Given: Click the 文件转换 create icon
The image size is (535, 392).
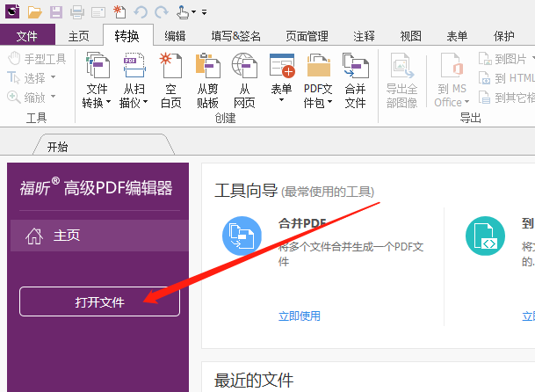Looking at the screenshot, I should coord(98,66).
